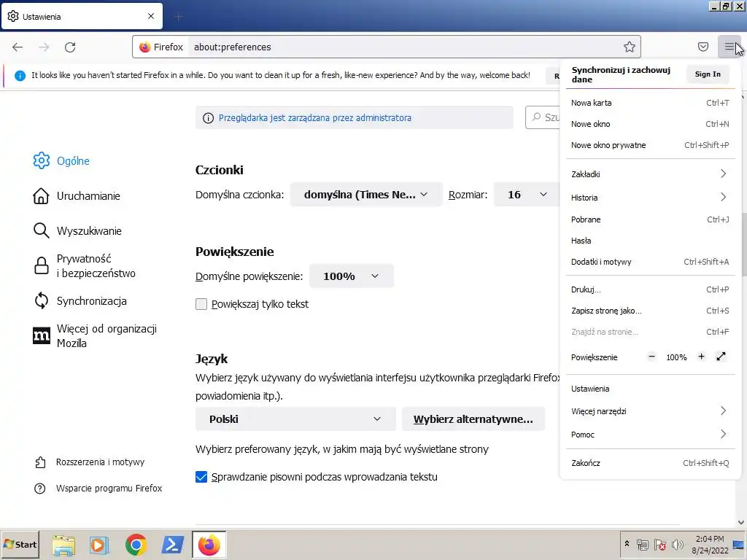The width and height of the screenshot is (747, 560).
Task: Click the administrator-managed browser link
Action: [315, 117]
